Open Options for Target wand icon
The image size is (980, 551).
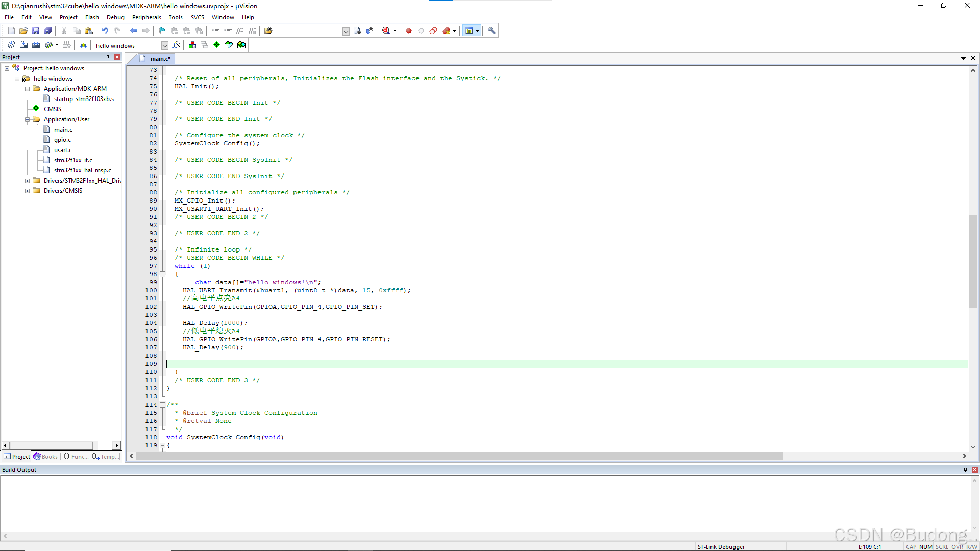(176, 44)
